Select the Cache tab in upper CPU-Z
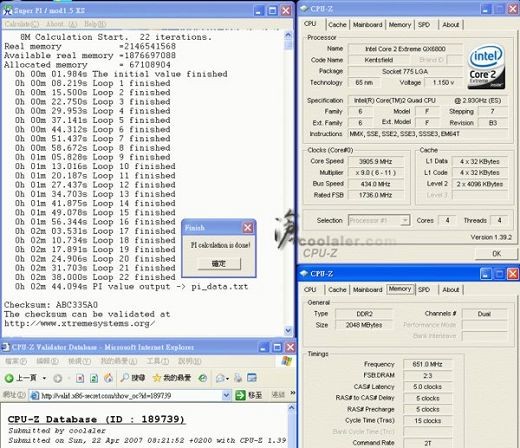520x448 pixels. 337,25
